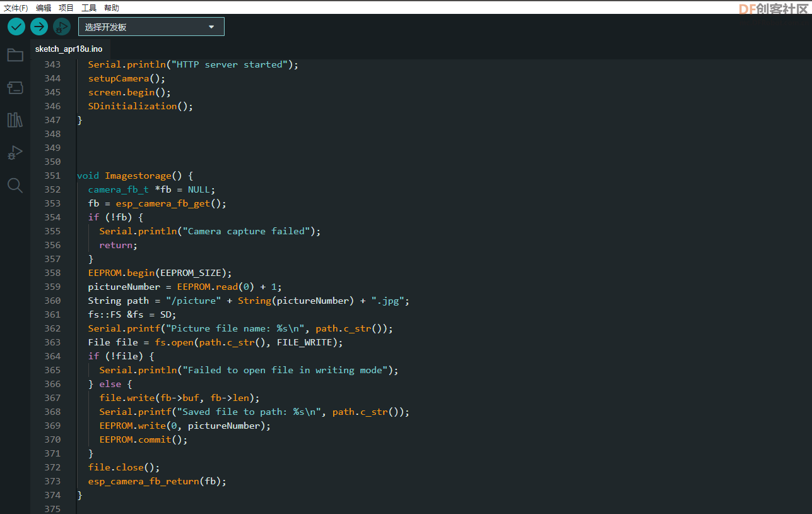Image resolution: width=812 pixels, height=514 pixels.
Task: Click the "} else {" line
Action: click(x=110, y=384)
